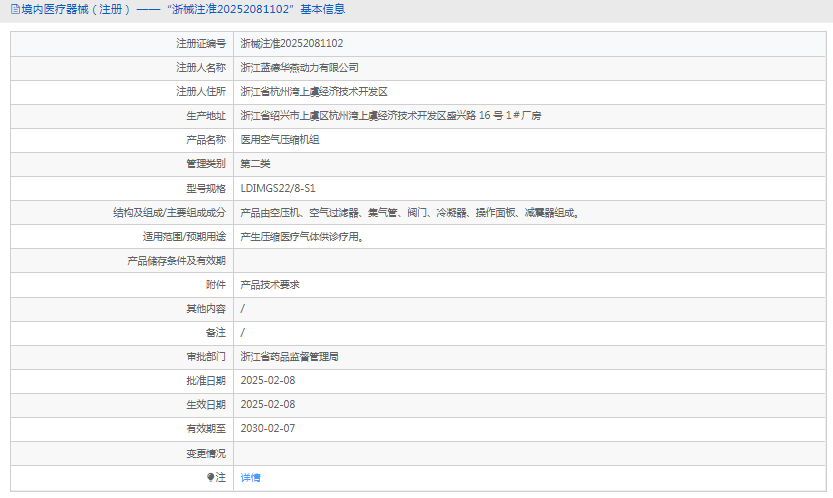This screenshot has height=498, width=833.
Task: Click the 结构及组成/主要组成成分 label
Action: [x=169, y=213]
